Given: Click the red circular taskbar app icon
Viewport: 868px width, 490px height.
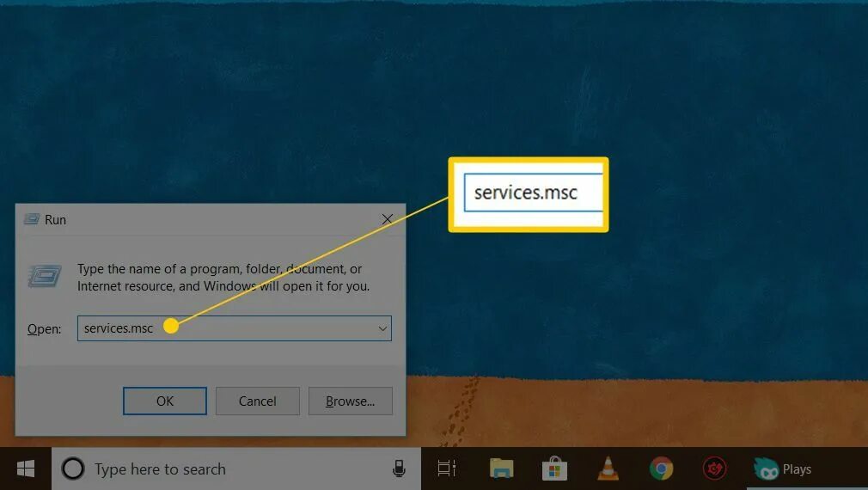Looking at the screenshot, I should (x=714, y=469).
